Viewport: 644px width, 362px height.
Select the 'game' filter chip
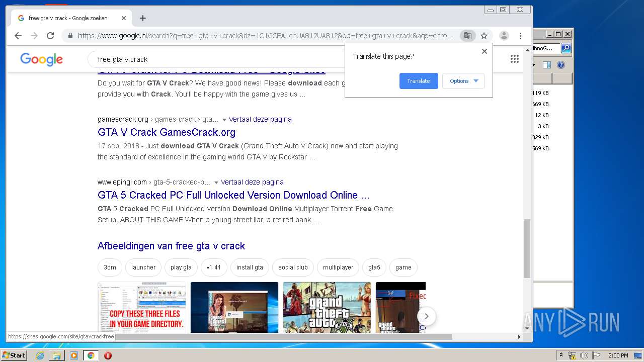404,267
